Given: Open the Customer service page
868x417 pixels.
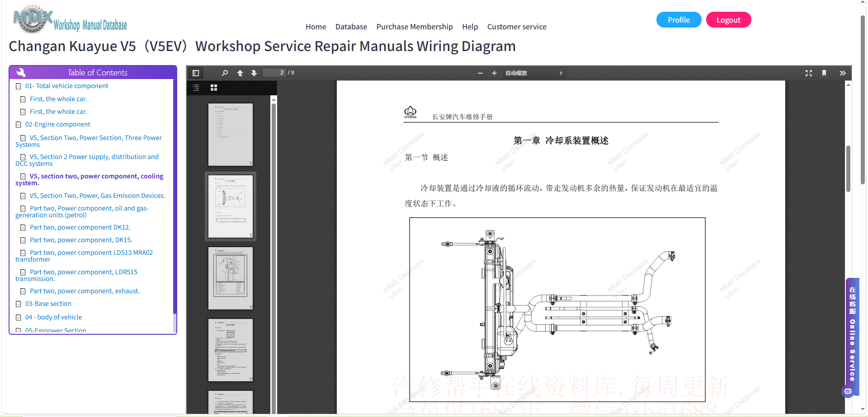Looking at the screenshot, I should pyautogui.click(x=517, y=27).
